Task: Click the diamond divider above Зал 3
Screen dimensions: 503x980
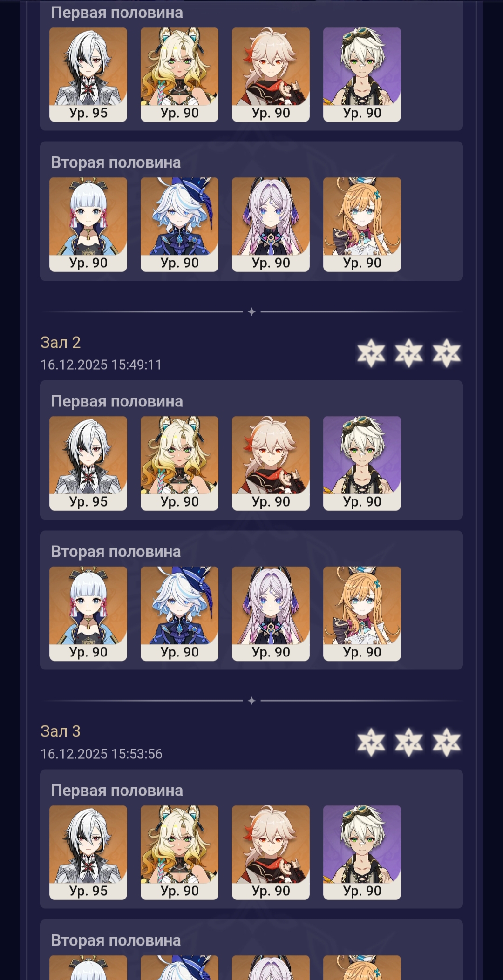Action: pos(251,701)
